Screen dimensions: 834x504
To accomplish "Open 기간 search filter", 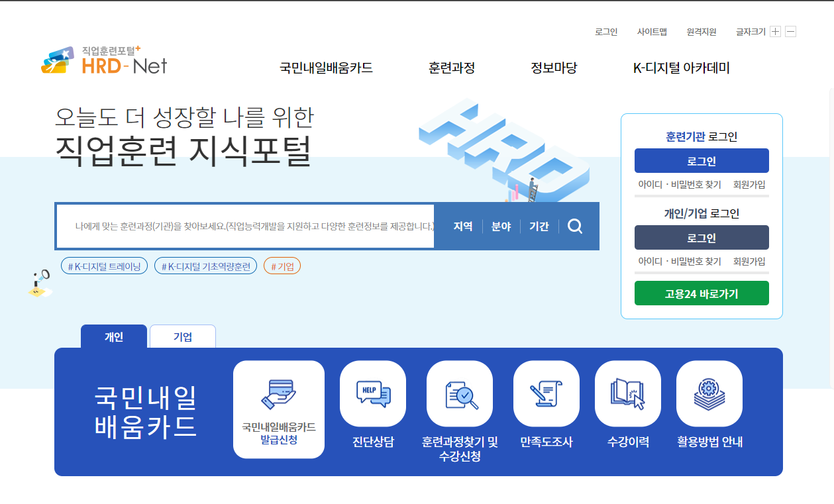I will 539,227.
